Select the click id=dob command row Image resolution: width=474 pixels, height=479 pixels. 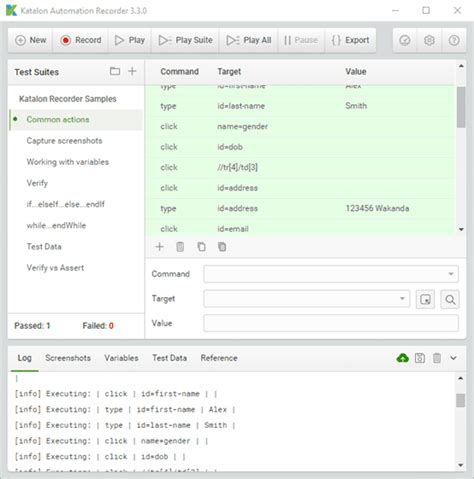[x=301, y=147]
